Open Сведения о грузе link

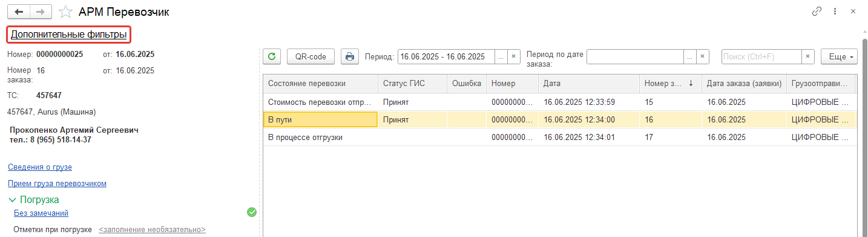pyautogui.click(x=44, y=167)
